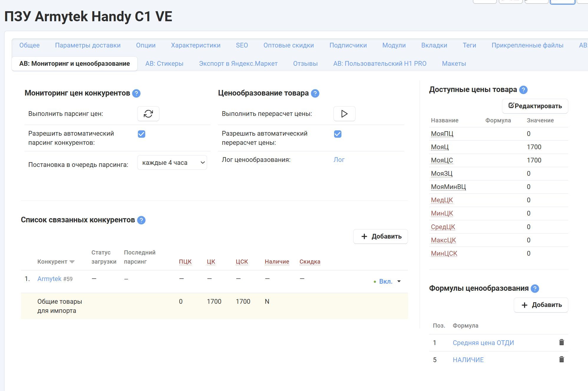Expand the Вкл. status dropdown for Armytek
The width and height of the screenshot is (588, 391).
(x=399, y=281)
